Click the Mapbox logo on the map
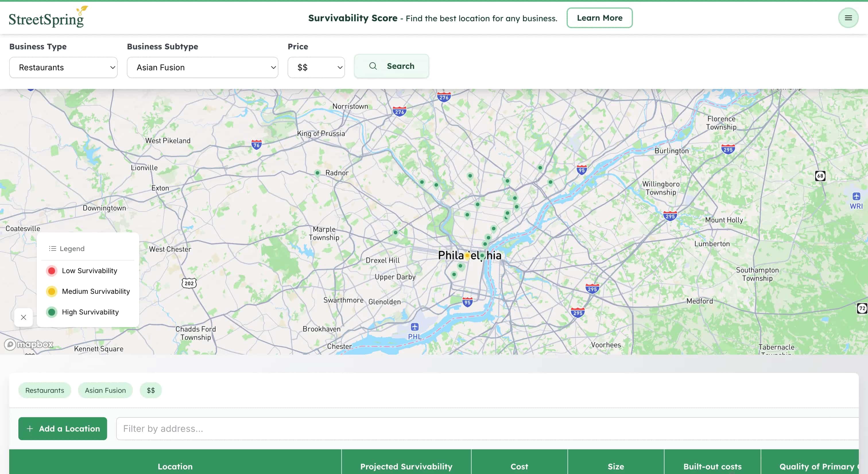Screen dimensions: 868x474 pos(29,345)
